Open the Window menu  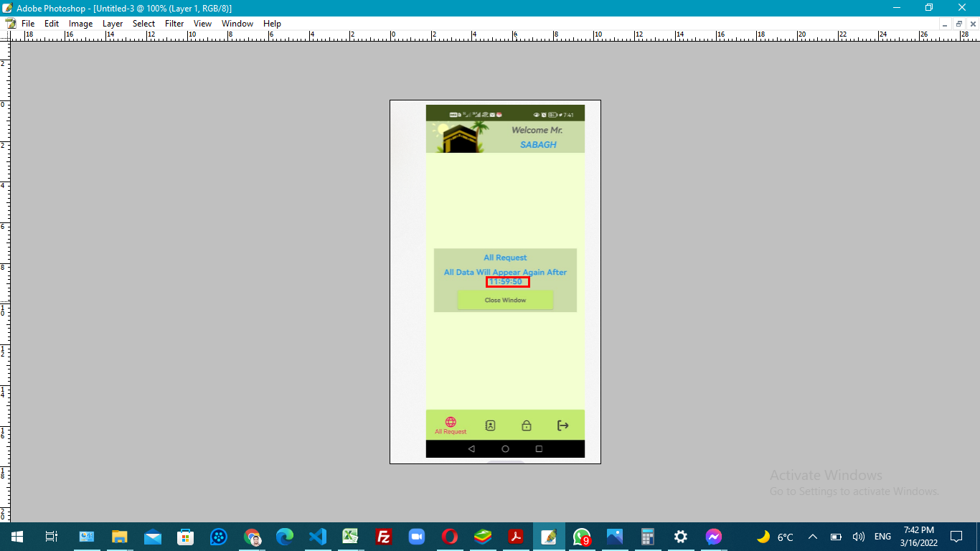click(237, 24)
